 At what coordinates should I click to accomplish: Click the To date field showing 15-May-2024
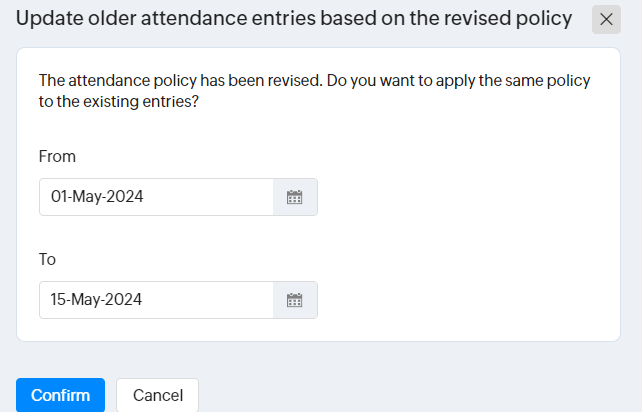coord(156,300)
